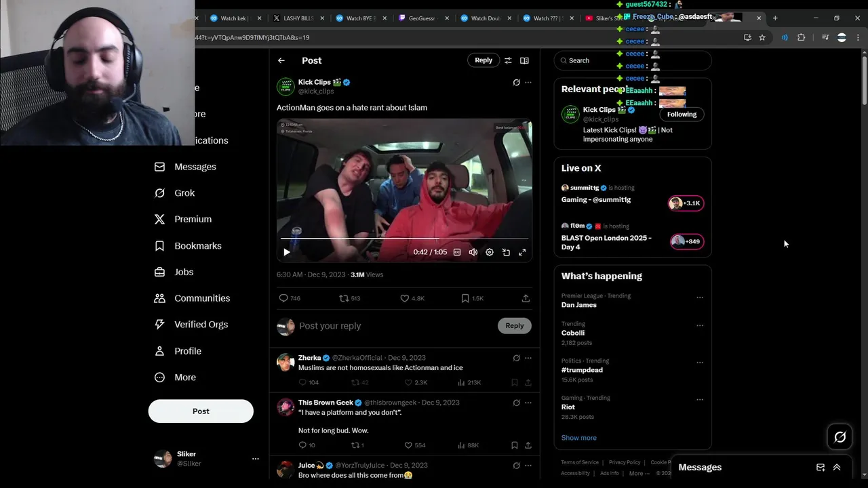
Task: Enable picture-in-picture on the video
Action: pos(506,252)
